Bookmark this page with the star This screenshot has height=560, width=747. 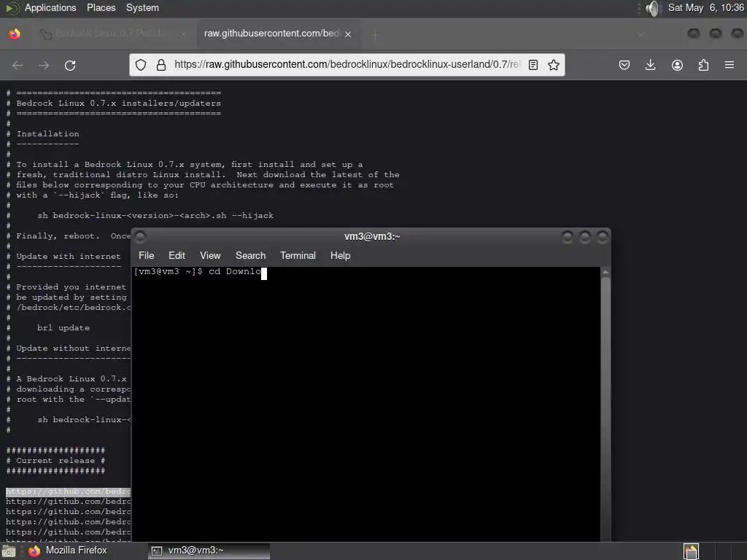pyautogui.click(x=553, y=65)
